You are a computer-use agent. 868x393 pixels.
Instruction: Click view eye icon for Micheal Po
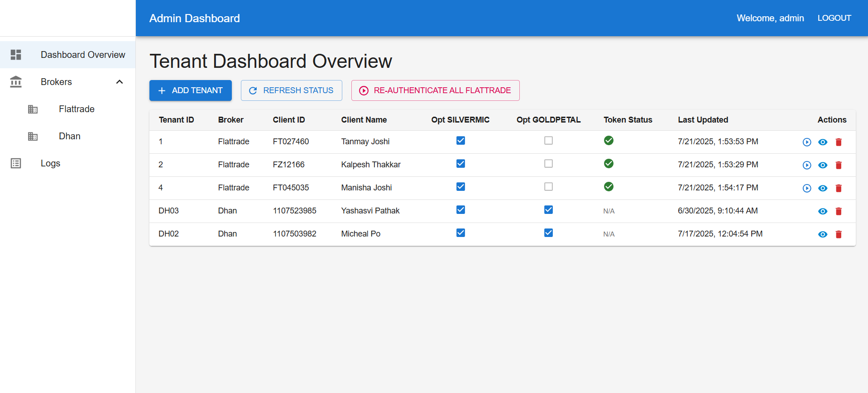[823, 234]
